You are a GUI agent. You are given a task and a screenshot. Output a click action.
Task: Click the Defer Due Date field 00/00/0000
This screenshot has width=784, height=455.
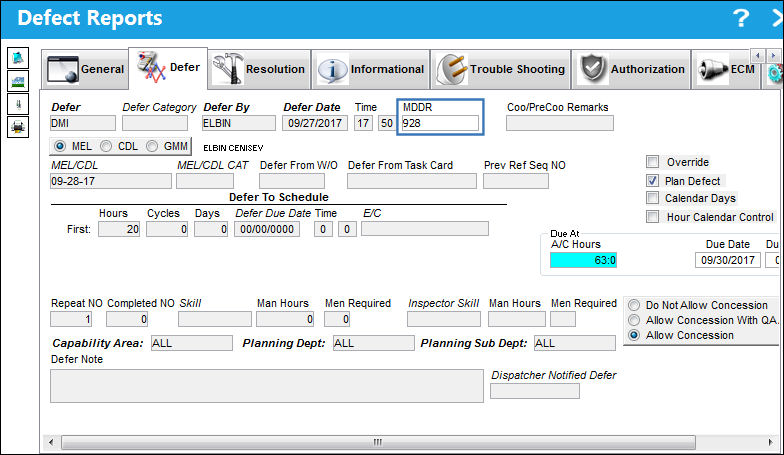tap(267, 229)
